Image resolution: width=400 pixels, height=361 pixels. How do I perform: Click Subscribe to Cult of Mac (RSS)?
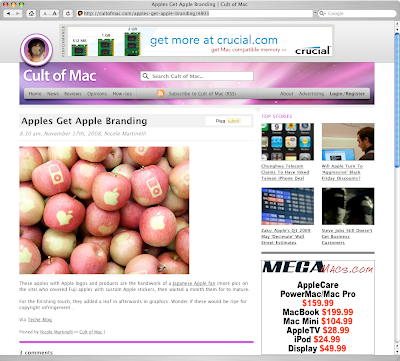click(202, 94)
